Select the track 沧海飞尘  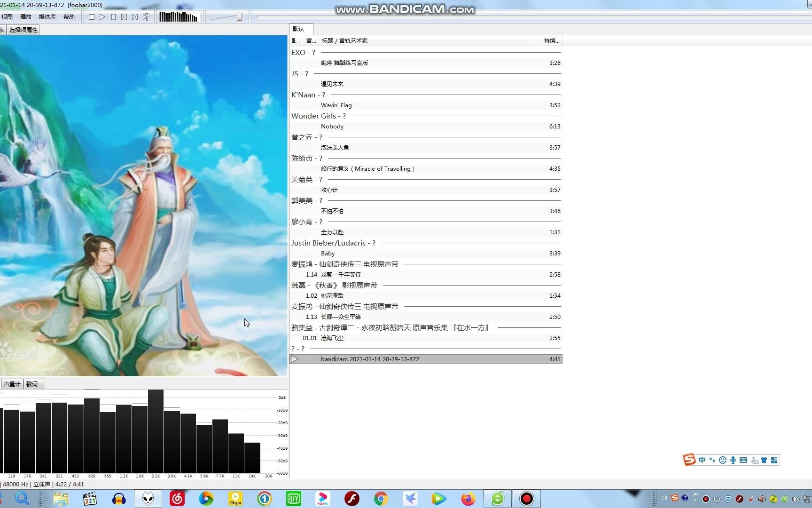(426, 338)
